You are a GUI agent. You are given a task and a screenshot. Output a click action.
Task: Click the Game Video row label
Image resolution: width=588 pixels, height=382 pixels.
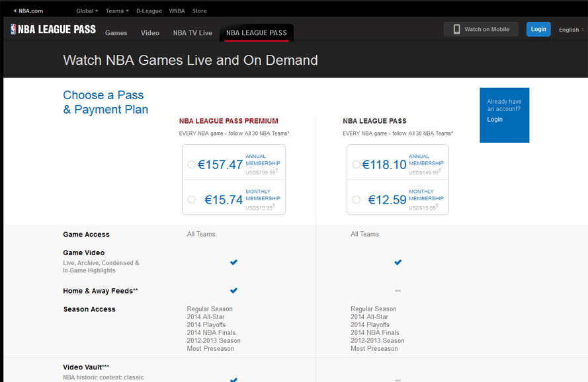[83, 252]
